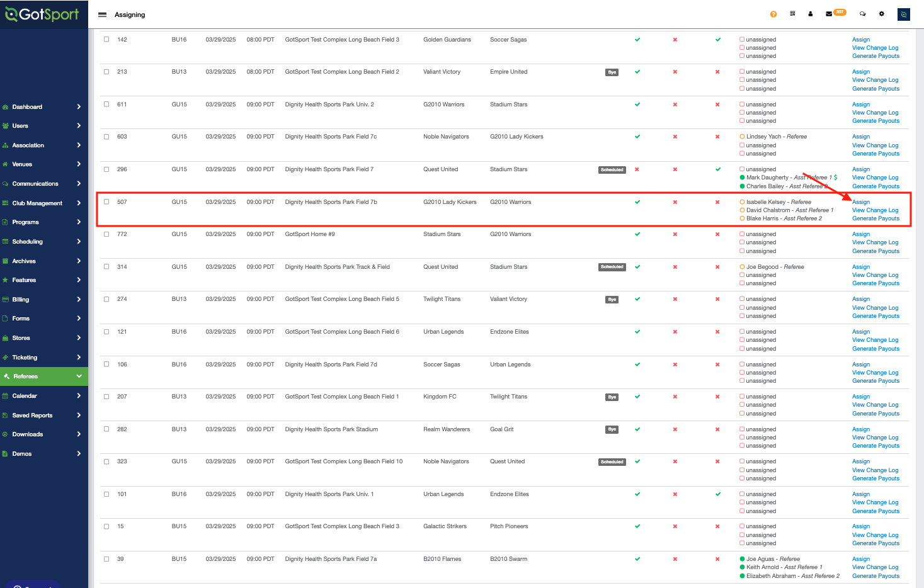Open the apps grid icon in header
This screenshot has height=588, width=924.
point(792,13)
